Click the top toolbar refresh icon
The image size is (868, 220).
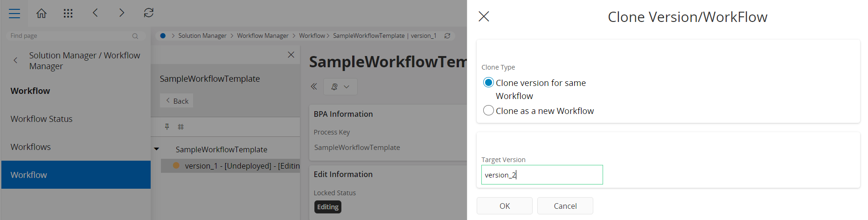tap(149, 13)
